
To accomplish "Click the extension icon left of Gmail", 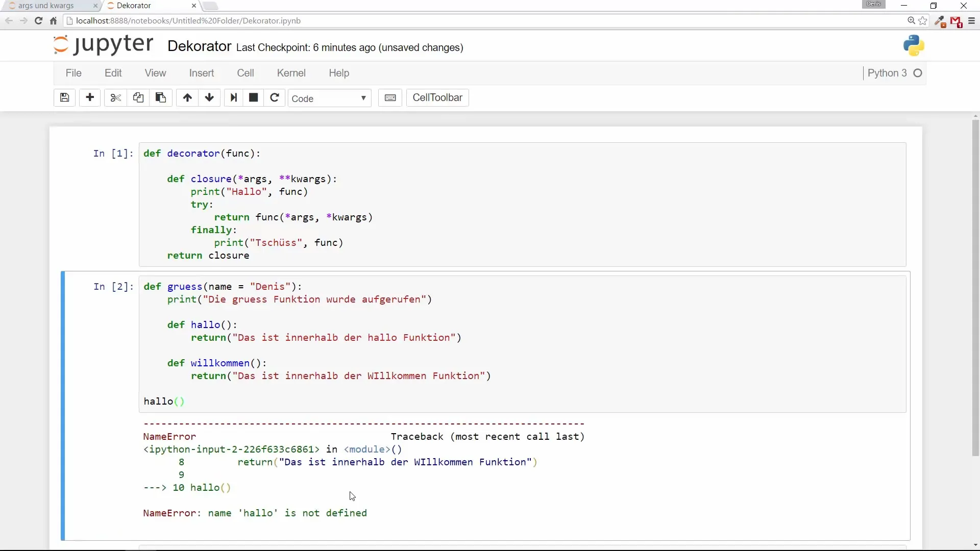I will (940, 21).
